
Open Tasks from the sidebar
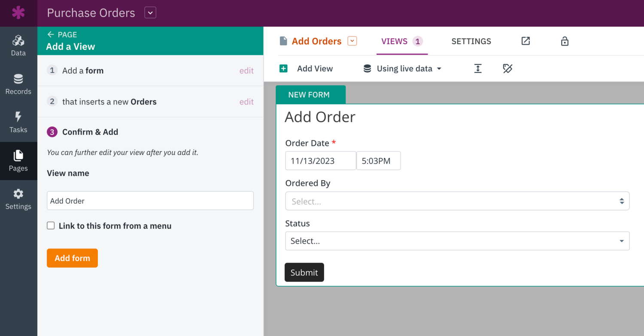(x=18, y=122)
